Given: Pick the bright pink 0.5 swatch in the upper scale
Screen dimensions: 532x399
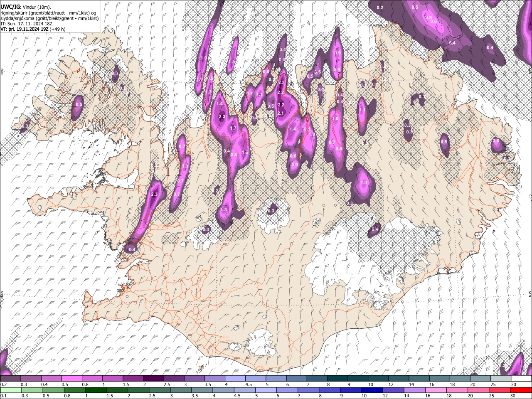Looking at the screenshot, I should (x=71, y=379).
